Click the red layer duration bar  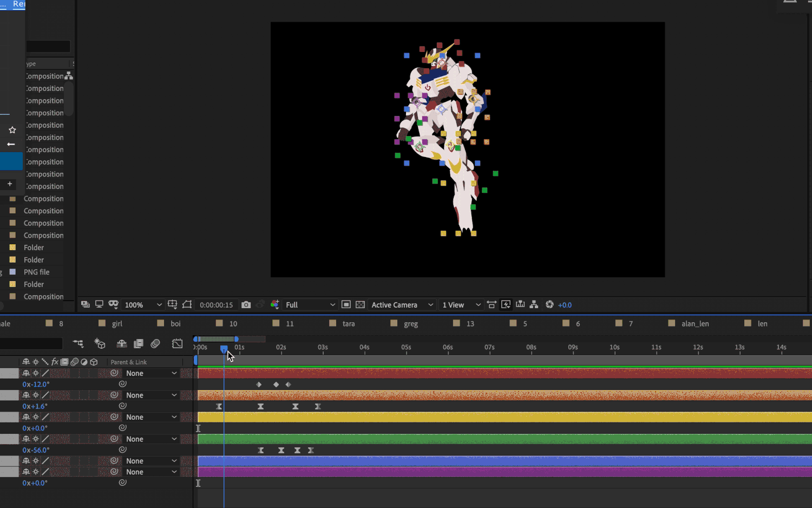[505, 373]
